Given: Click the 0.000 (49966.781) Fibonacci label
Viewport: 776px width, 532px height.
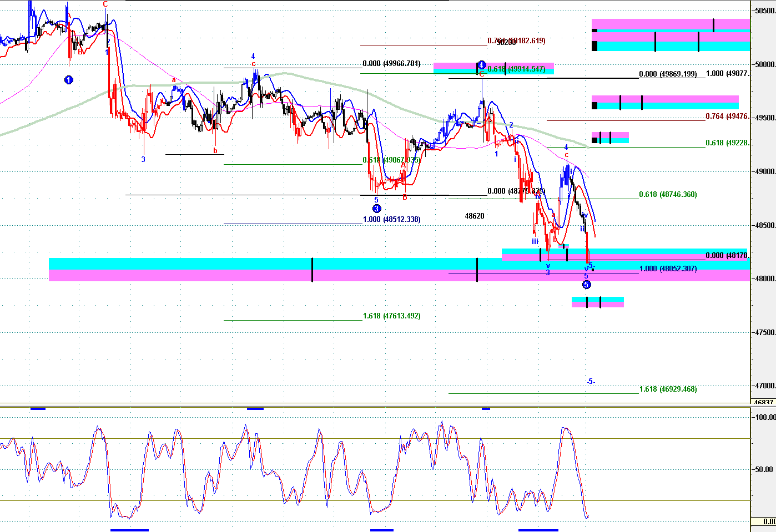Looking at the screenshot, I should point(391,64).
